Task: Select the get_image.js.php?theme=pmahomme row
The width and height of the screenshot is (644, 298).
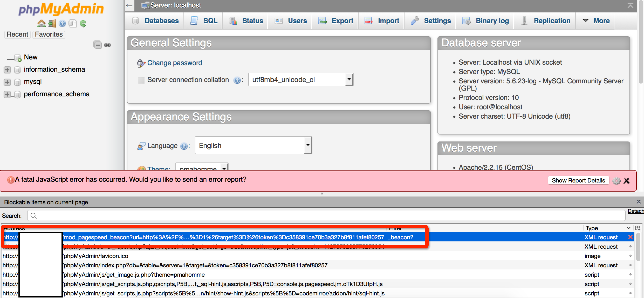Action: pyautogui.click(x=318, y=275)
